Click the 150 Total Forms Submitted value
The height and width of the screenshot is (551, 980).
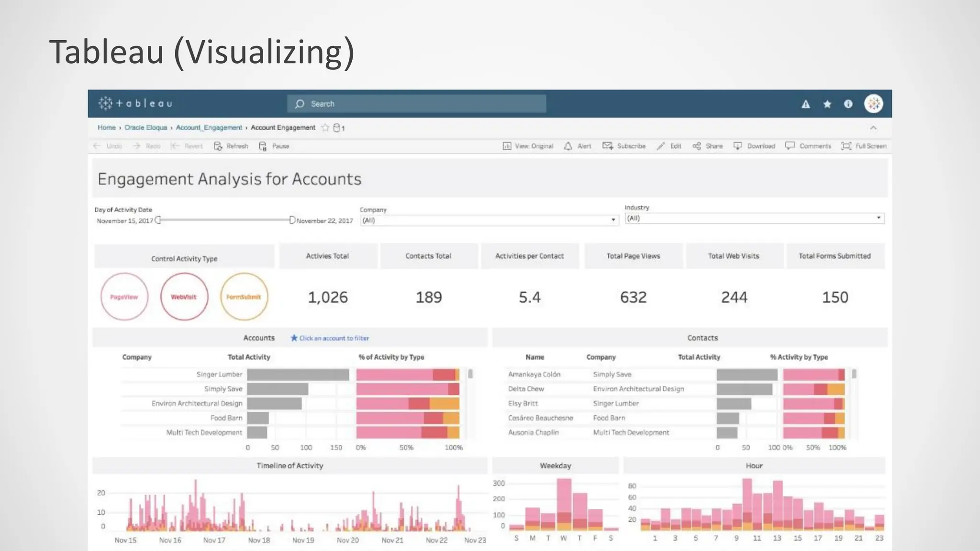pyautogui.click(x=835, y=298)
